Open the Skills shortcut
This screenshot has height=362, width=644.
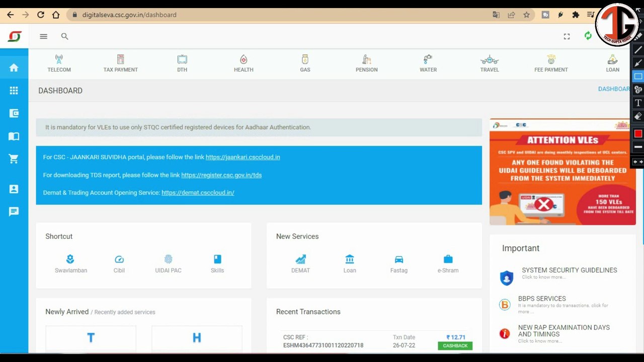pyautogui.click(x=217, y=263)
